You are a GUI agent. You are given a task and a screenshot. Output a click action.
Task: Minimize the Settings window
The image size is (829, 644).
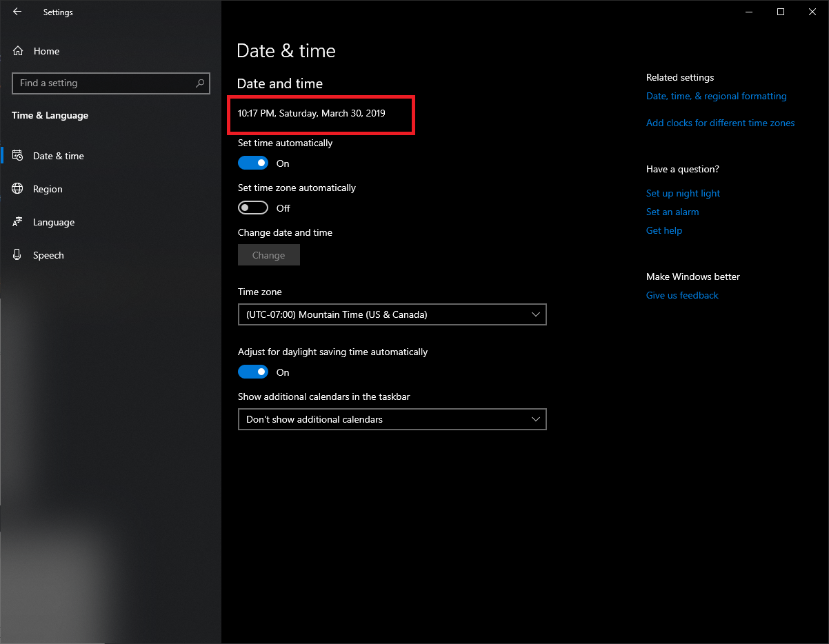[749, 12]
